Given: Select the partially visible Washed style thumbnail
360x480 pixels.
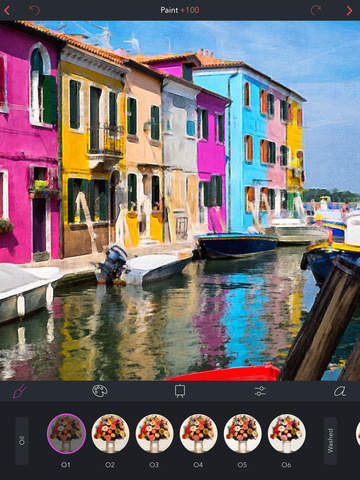Looking at the screenshot, I should (357, 433).
